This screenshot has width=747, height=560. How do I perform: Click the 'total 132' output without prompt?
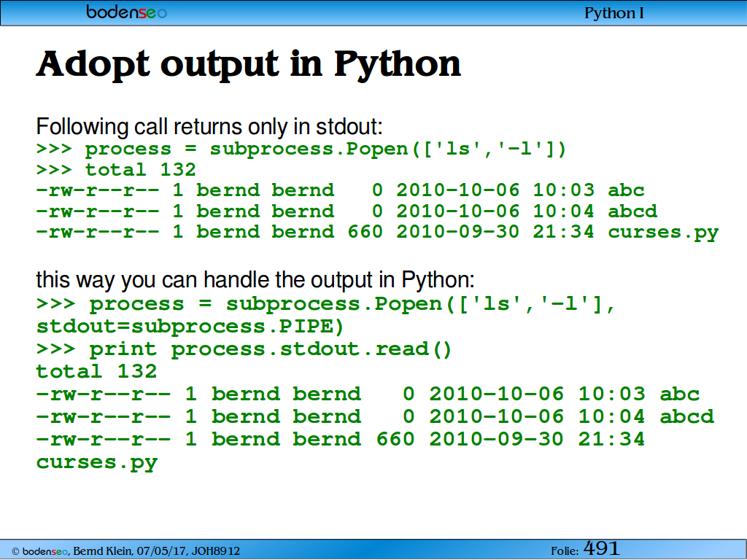(x=96, y=371)
